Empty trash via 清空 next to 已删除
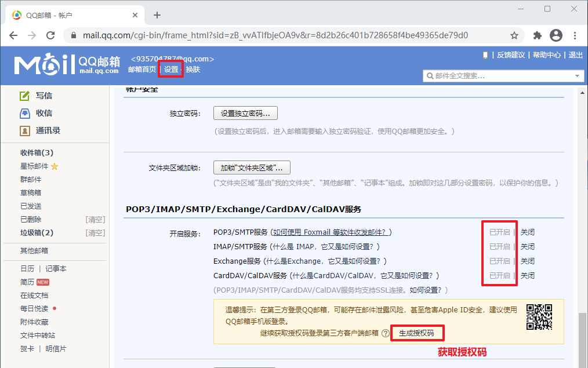Screen dimensions: 588x368 96,219
